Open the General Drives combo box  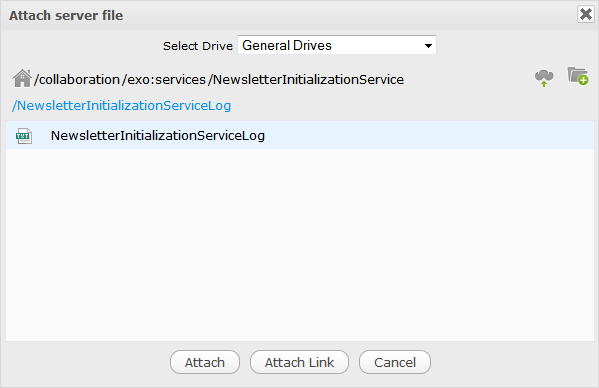point(337,45)
